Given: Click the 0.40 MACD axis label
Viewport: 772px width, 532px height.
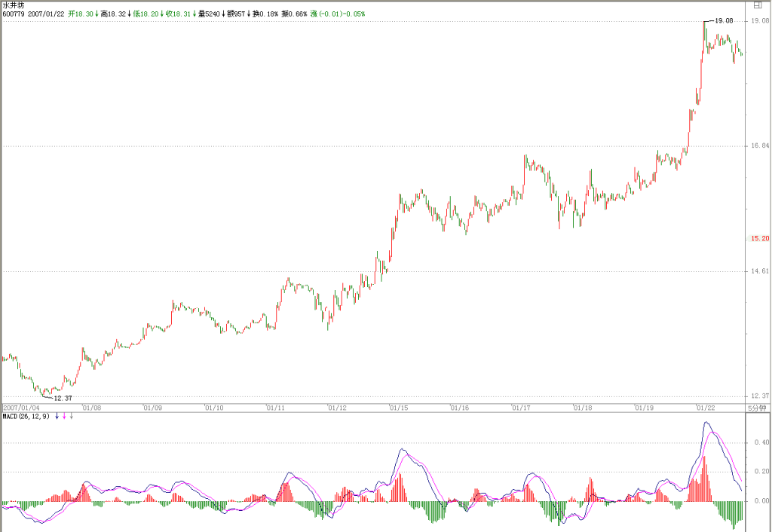Looking at the screenshot, I should pos(761,442).
